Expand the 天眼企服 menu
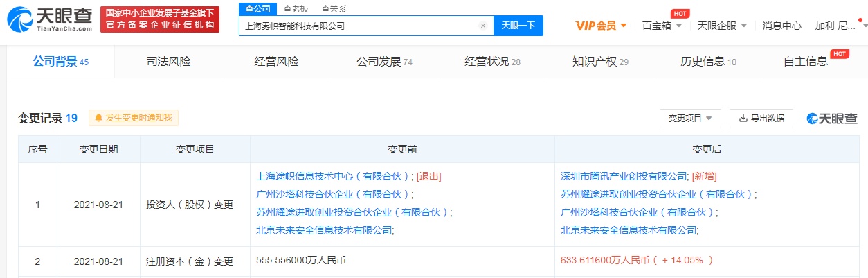Image resolution: width=868 pixels, height=278 pixels. point(722,26)
